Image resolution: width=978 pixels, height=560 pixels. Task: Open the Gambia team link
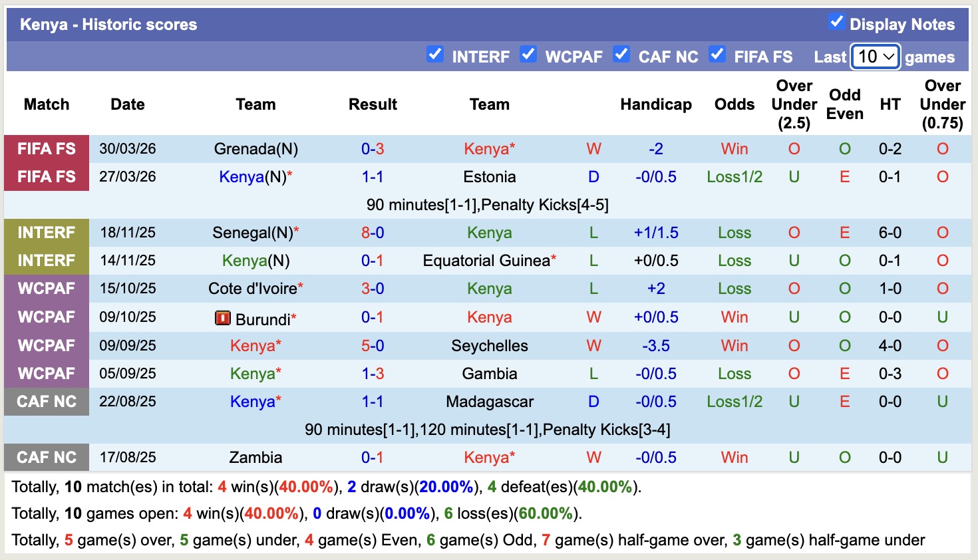pyautogui.click(x=490, y=374)
